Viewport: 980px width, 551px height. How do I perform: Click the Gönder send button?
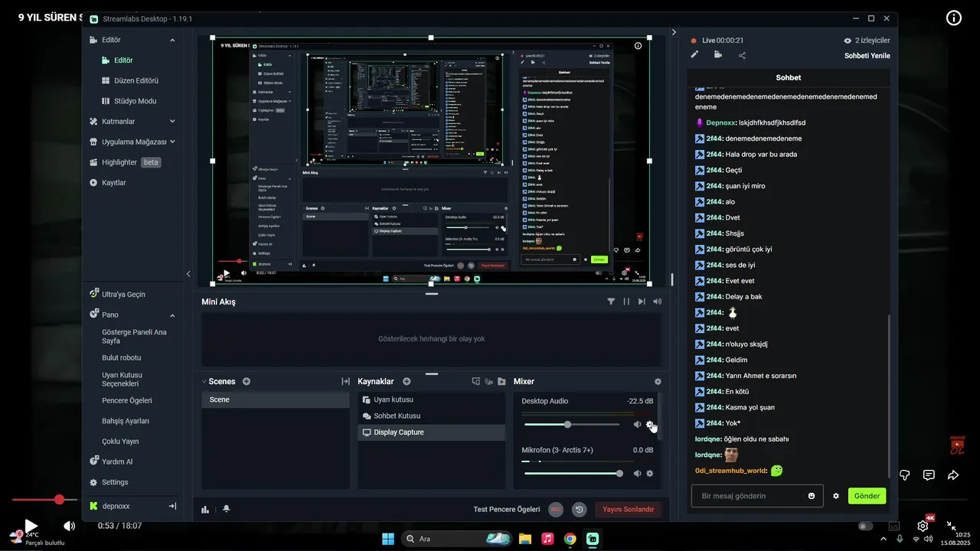tap(867, 496)
